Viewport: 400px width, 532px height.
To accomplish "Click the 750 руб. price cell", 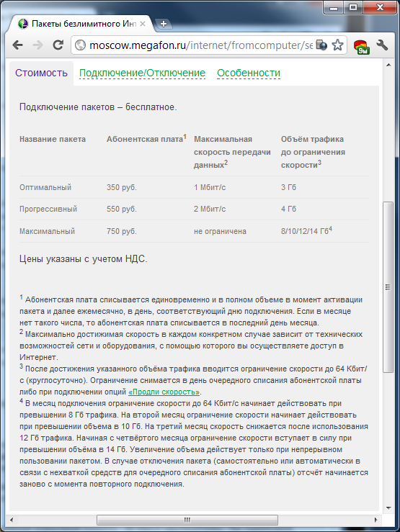I will click(x=122, y=231).
